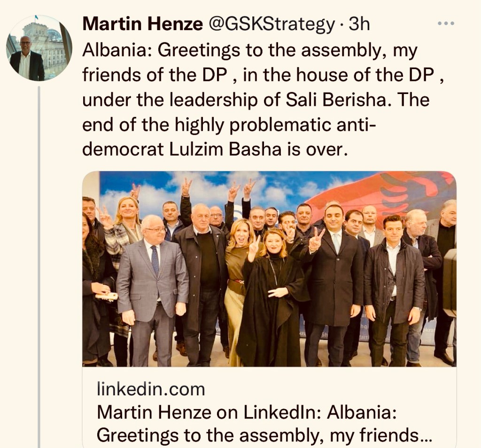Click the card text 'Greetings to the assembly, my friends…'
The width and height of the screenshot is (481, 448).
pyautogui.click(x=264, y=435)
